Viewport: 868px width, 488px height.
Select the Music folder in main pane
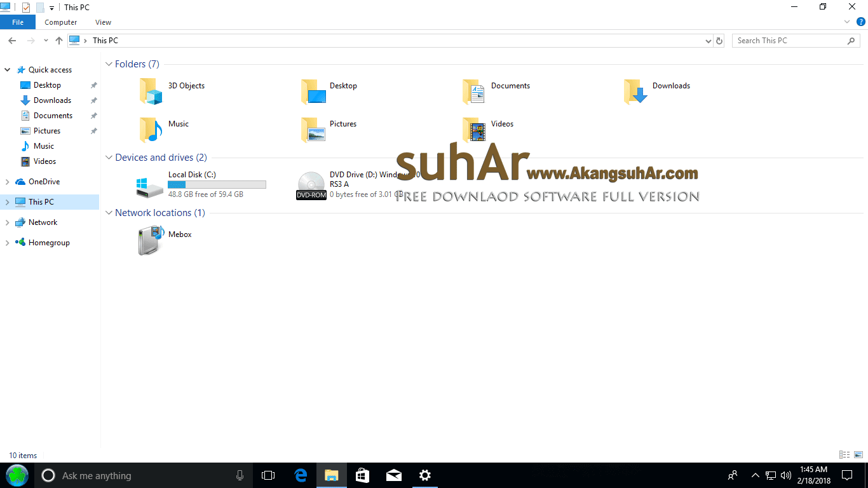coord(164,130)
